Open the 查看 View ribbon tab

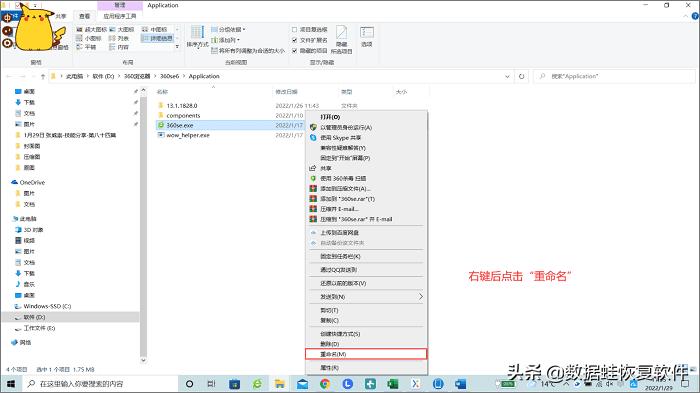(x=84, y=16)
